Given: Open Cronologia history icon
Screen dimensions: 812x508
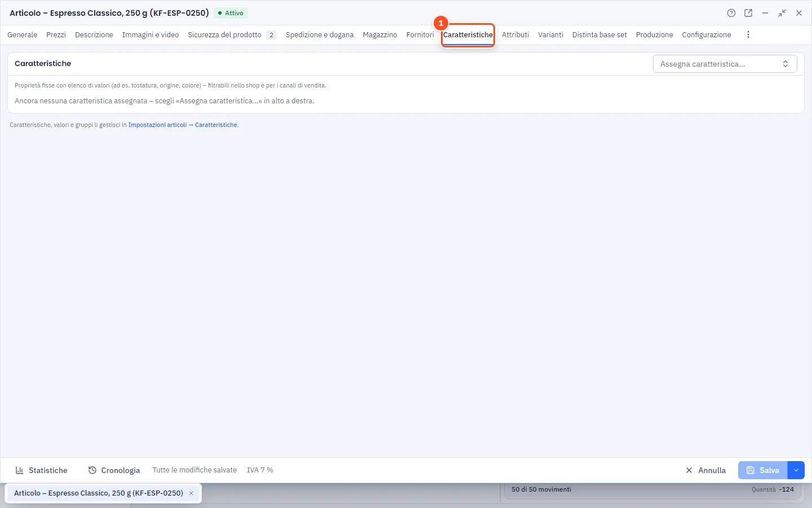Looking at the screenshot, I should pos(92,470).
